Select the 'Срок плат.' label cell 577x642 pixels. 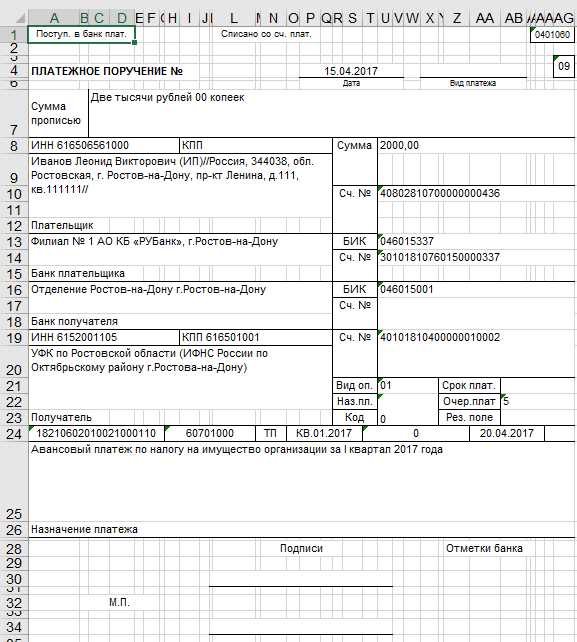pos(469,385)
